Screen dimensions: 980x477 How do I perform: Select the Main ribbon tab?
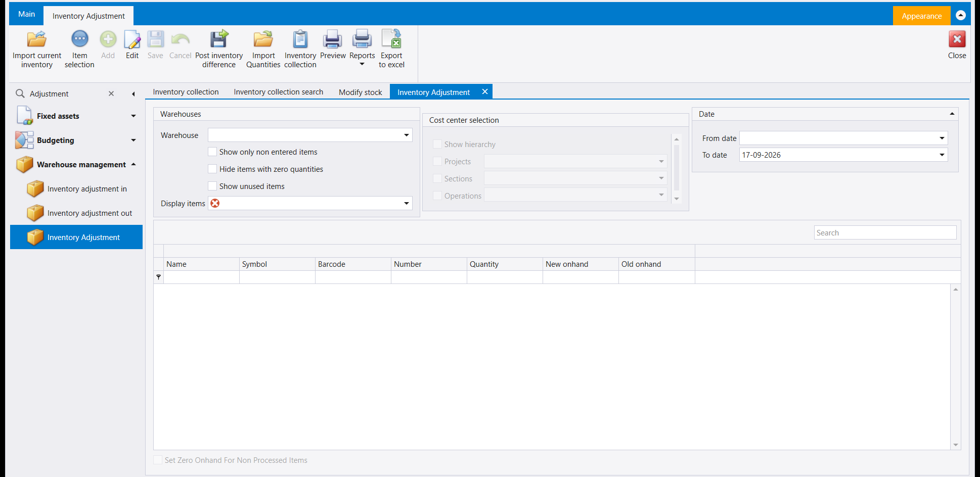(x=26, y=14)
